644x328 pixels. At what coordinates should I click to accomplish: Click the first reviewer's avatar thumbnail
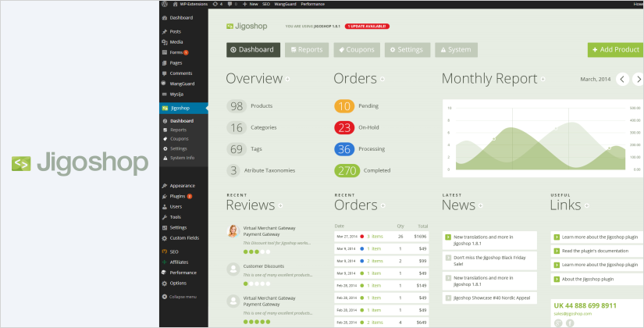coord(233,231)
